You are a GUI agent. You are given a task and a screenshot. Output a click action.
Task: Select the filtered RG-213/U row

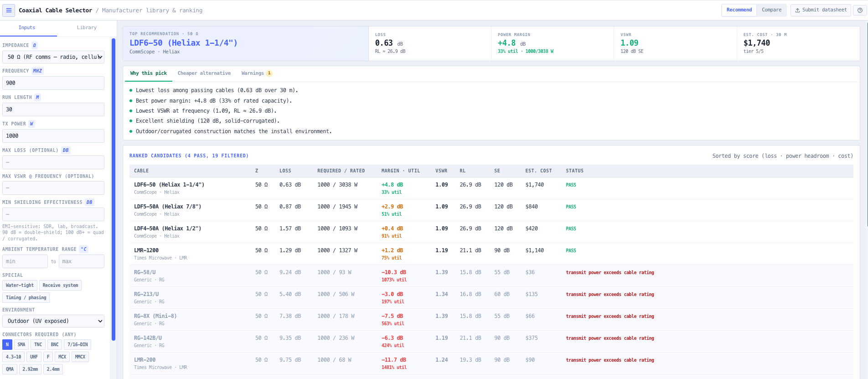pos(491,298)
